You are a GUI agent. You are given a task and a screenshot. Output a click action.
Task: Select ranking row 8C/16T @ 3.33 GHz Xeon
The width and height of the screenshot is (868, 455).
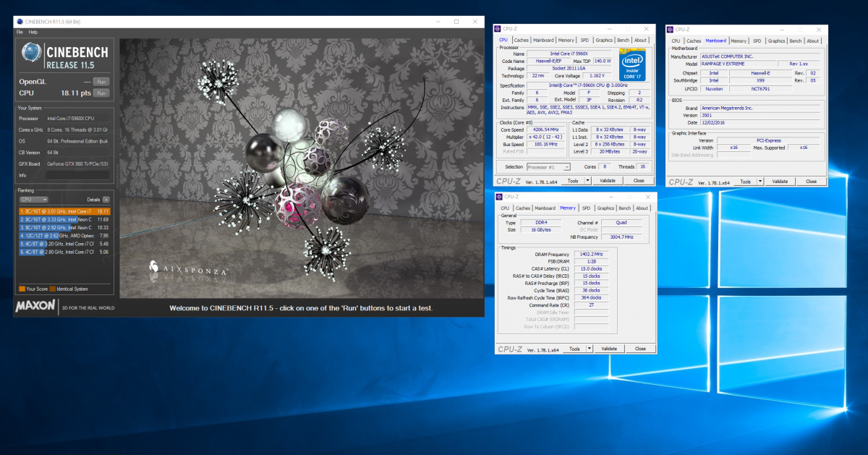coord(64,219)
